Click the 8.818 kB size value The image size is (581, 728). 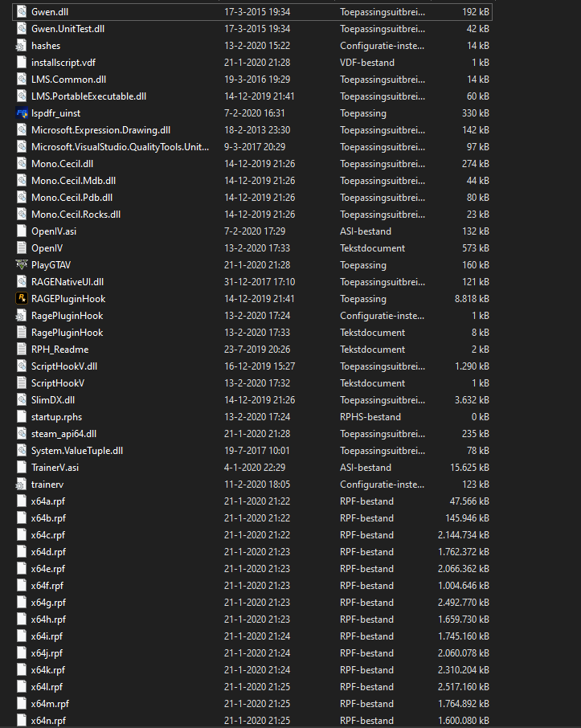[472, 299]
